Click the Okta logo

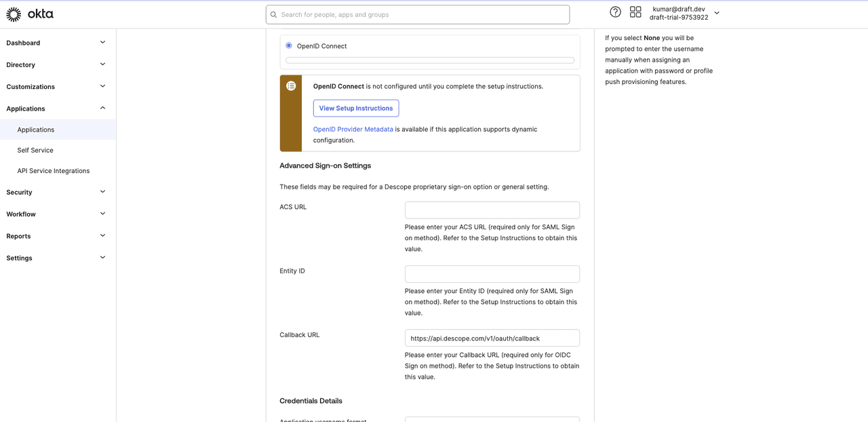coord(30,14)
